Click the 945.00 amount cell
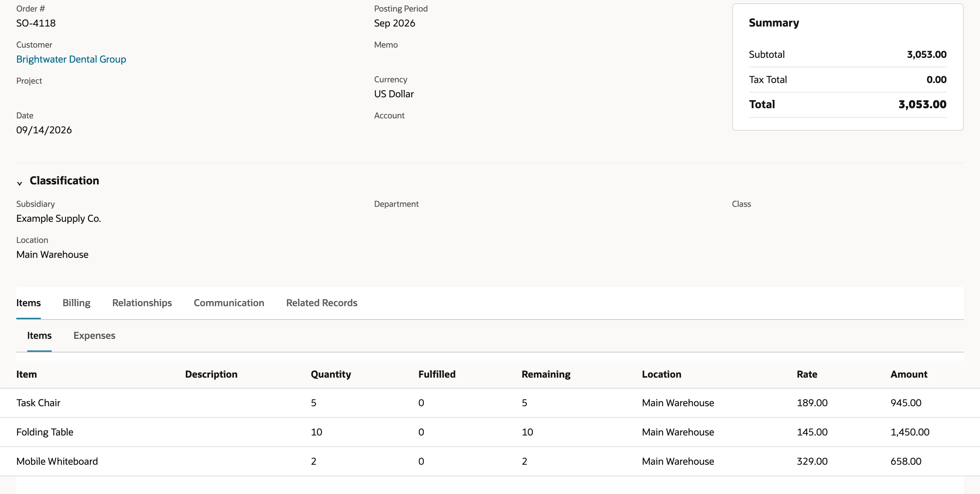This screenshot has height=494, width=980. pos(906,403)
